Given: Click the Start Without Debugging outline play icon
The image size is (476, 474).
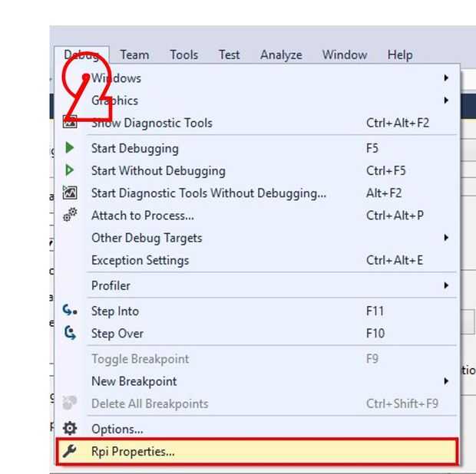Looking at the screenshot, I should 70,170.
